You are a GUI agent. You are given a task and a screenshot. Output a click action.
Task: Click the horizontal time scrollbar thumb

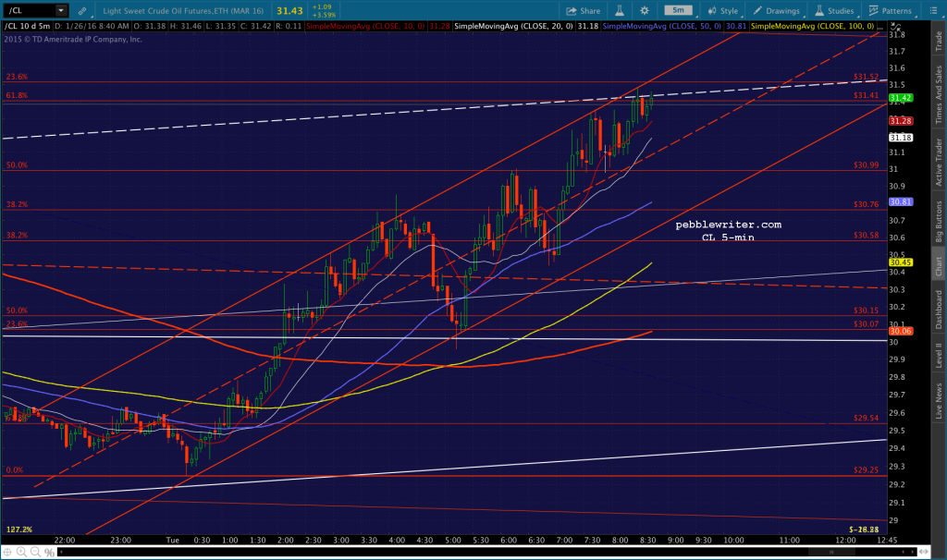[x=830, y=552]
